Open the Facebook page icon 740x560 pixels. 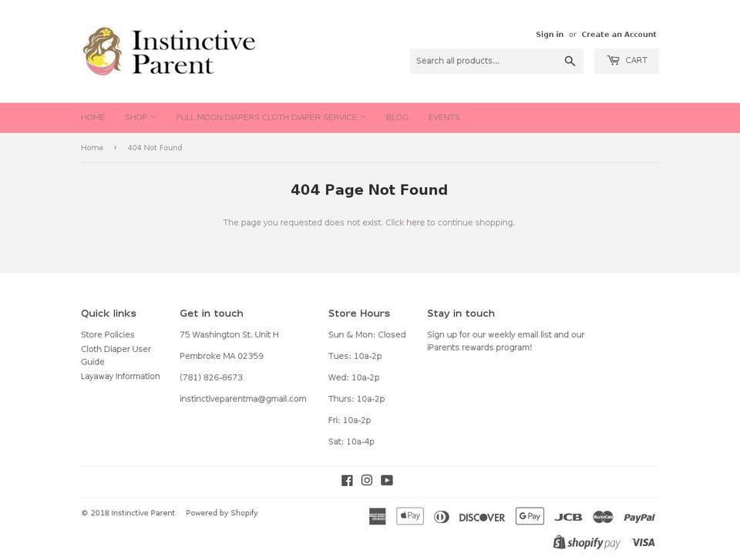(347, 480)
